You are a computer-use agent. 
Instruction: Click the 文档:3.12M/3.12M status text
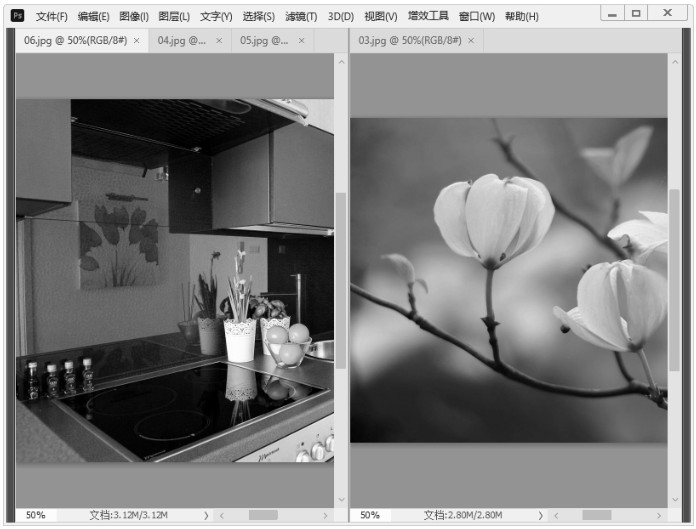[x=129, y=515]
